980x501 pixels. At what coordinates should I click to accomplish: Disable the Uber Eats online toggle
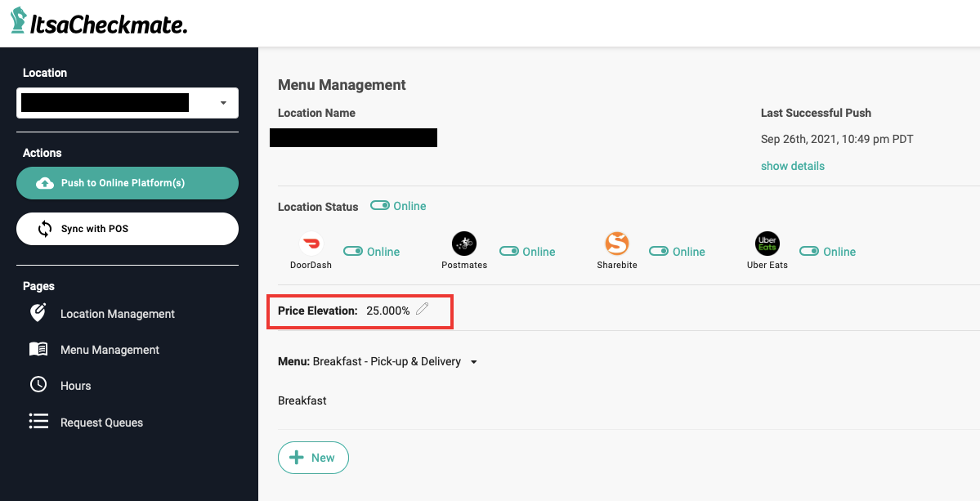(809, 252)
